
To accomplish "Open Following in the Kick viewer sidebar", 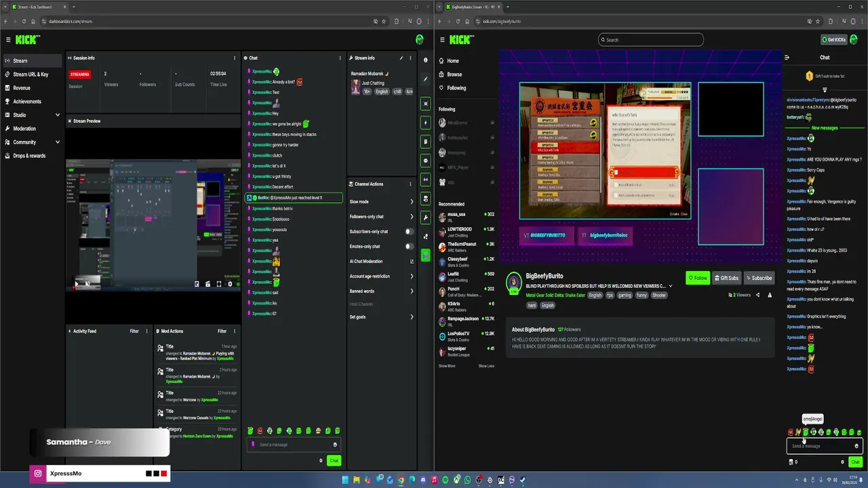I will click(456, 88).
